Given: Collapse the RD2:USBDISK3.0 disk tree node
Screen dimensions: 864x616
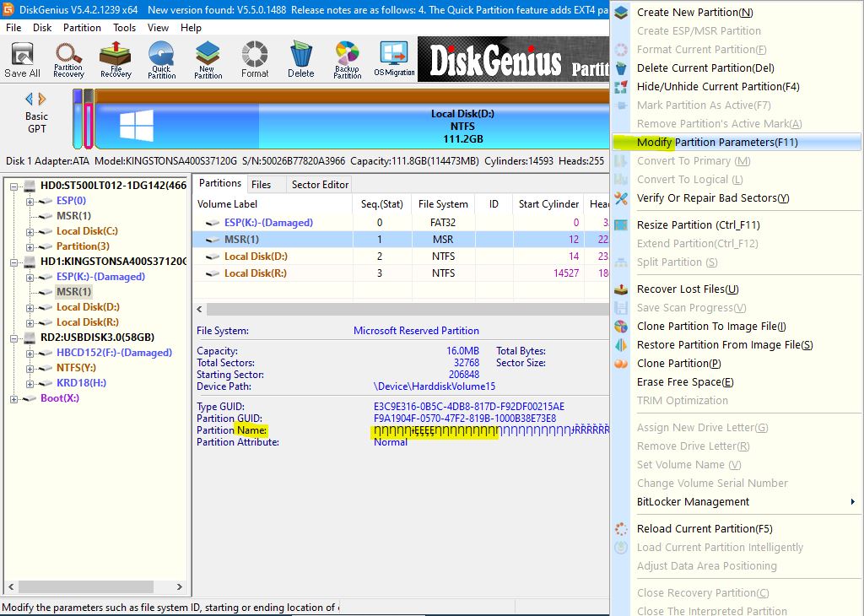Looking at the screenshot, I should [14, 338].
